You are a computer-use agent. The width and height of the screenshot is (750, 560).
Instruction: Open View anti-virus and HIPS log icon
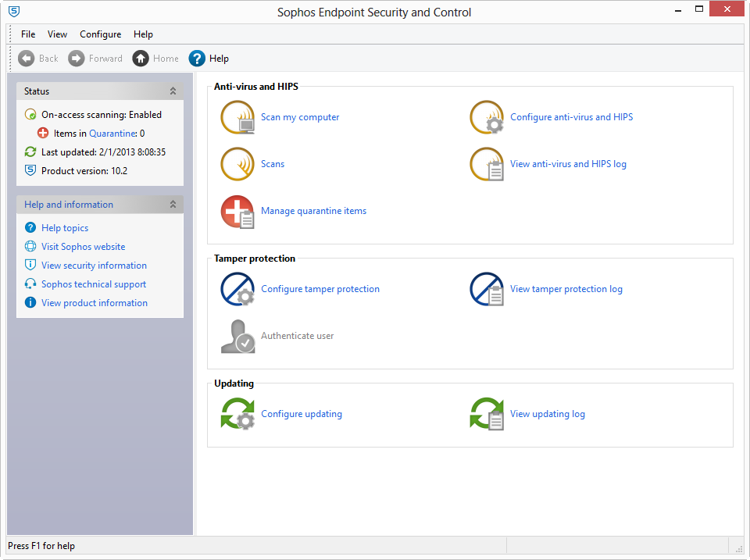coord(486,164)
